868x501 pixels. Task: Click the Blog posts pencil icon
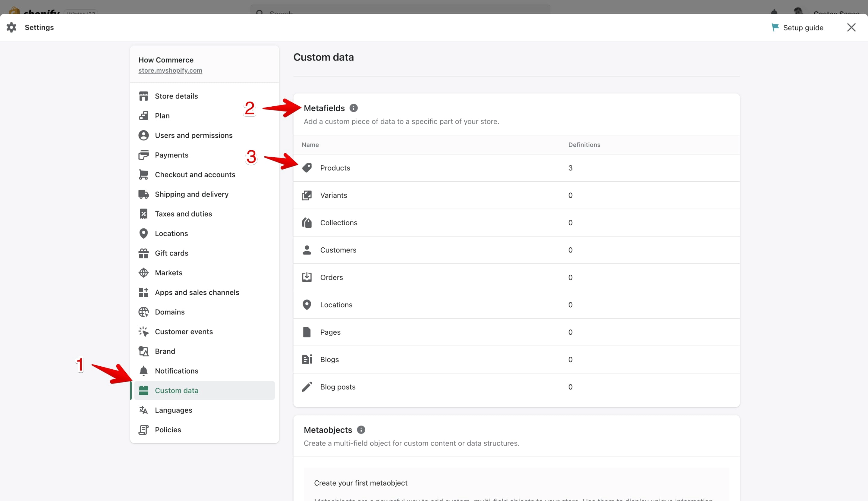tap(307, 387)
